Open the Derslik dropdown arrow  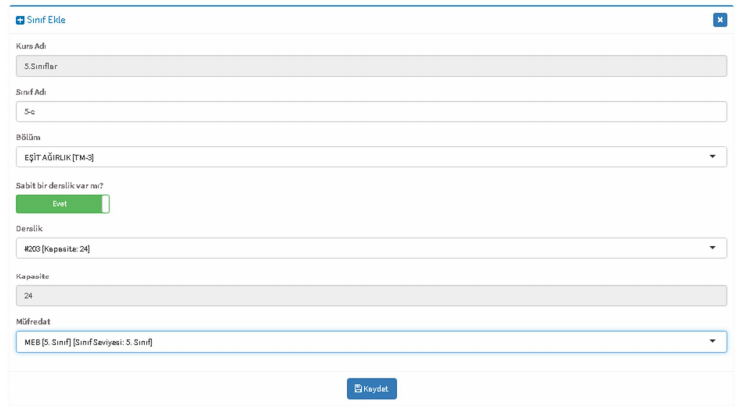click(712, 248)
